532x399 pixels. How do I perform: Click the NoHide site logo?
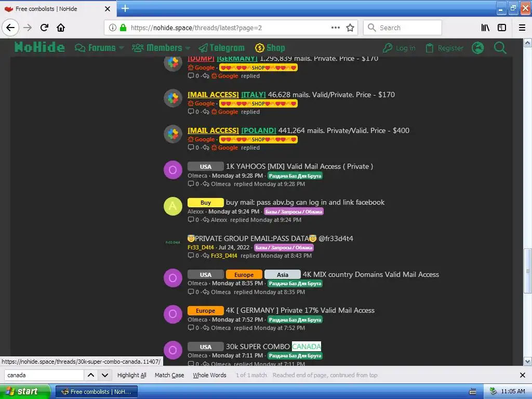click(x=39, y=47)
